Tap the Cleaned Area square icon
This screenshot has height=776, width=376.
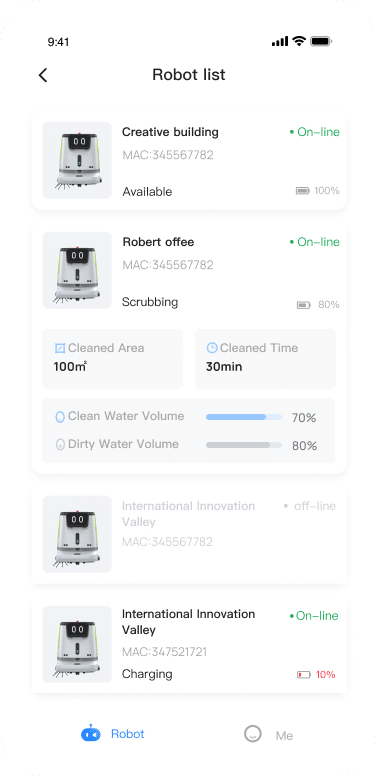(x=60, y=348)
